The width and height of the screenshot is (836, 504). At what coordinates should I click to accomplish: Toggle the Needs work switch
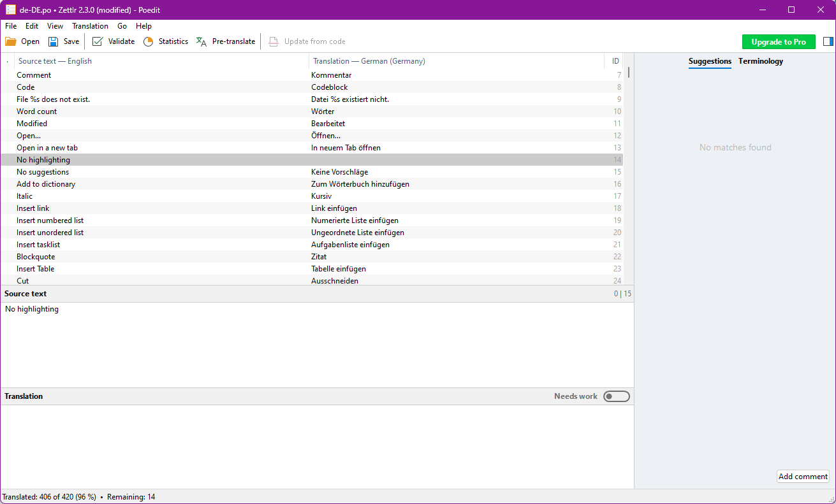click(617, 396)
